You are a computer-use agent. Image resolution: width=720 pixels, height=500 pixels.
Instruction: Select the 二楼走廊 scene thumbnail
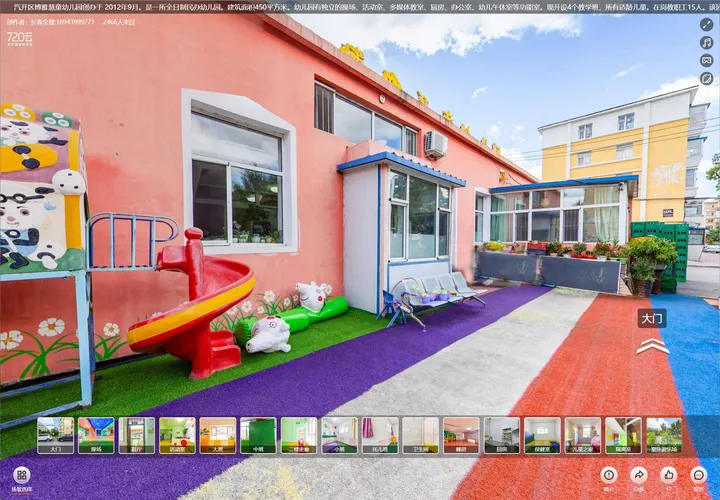(299, 435)
